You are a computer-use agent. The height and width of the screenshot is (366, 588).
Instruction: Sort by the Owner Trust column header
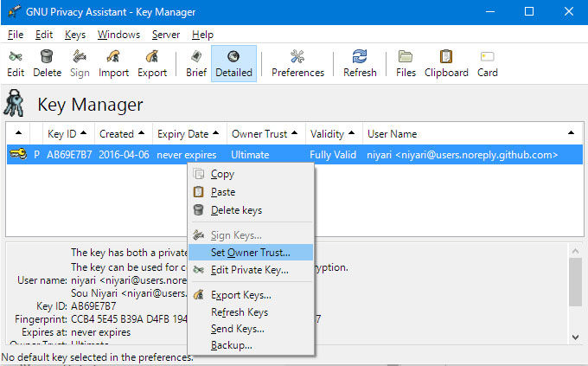click(265, 133)
